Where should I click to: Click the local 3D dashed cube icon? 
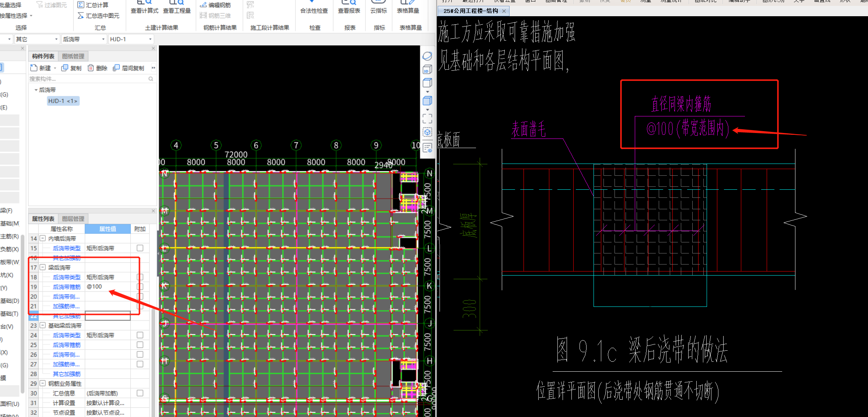pos(427,132)
